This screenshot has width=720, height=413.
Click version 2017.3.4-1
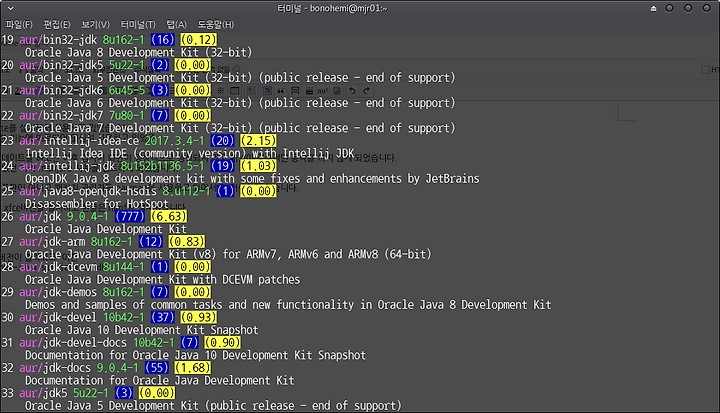click(174, 141)
